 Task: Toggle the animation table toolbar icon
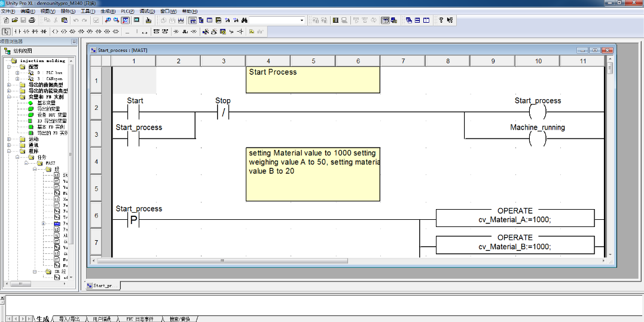pos(385,20)
